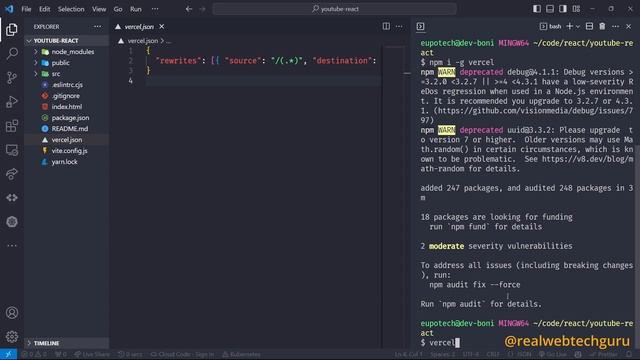Open the Kubernetes activity bar icon

(x=12, y=222)
